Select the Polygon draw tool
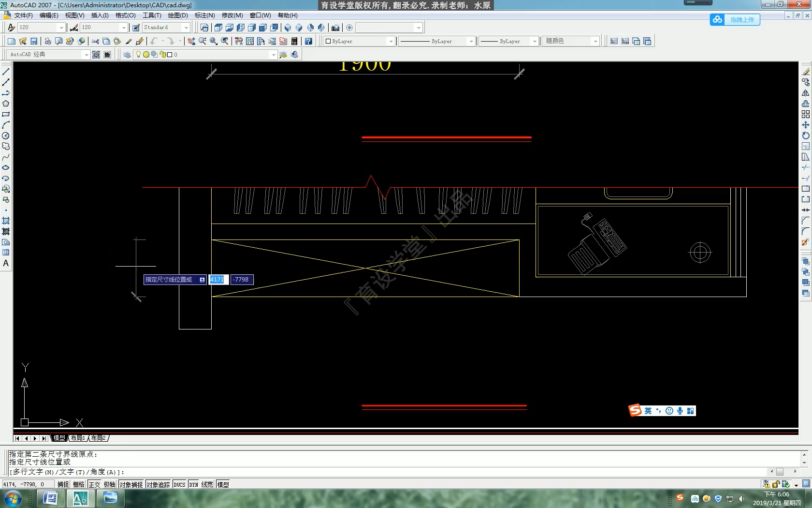The image size is (812, 508). [6, 104]
